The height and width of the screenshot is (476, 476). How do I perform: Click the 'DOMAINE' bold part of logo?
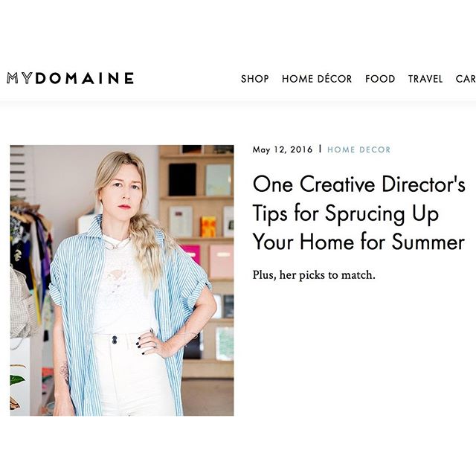click(x=84, y=78)
